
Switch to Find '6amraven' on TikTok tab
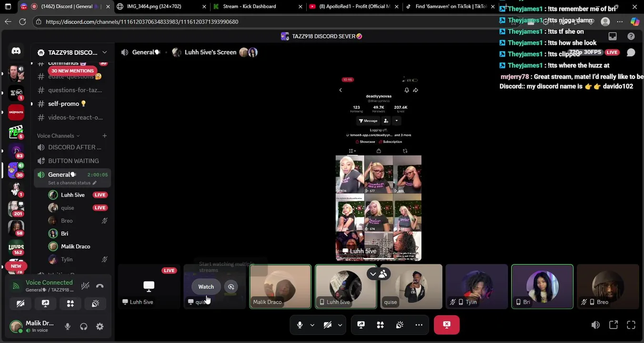point(450,7)
